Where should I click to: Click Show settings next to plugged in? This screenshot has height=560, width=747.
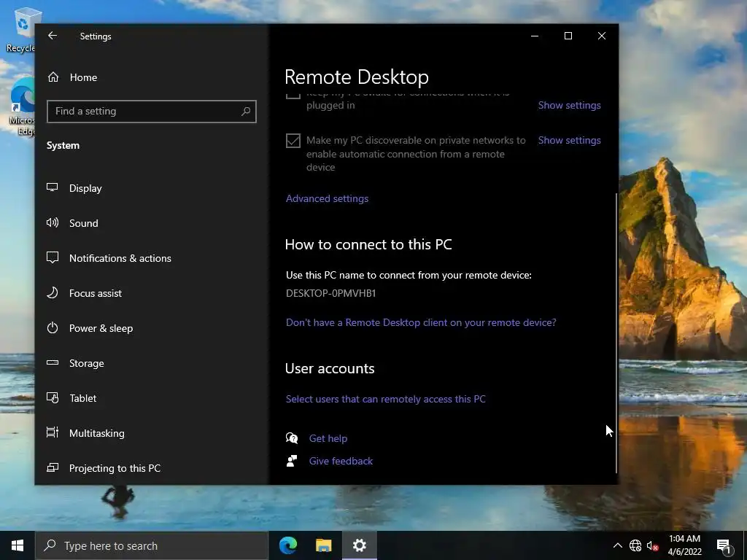(569, 105)
